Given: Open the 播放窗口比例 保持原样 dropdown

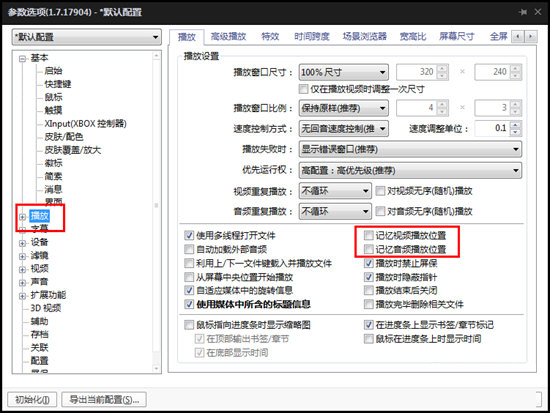Looking at the screenshot, I should (343, 108).
